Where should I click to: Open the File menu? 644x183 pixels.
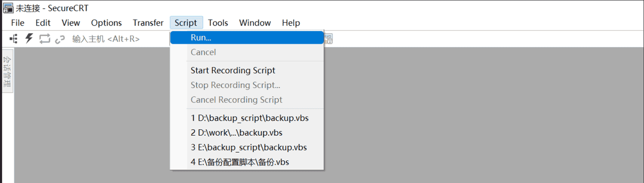click(x=18, y=23)
